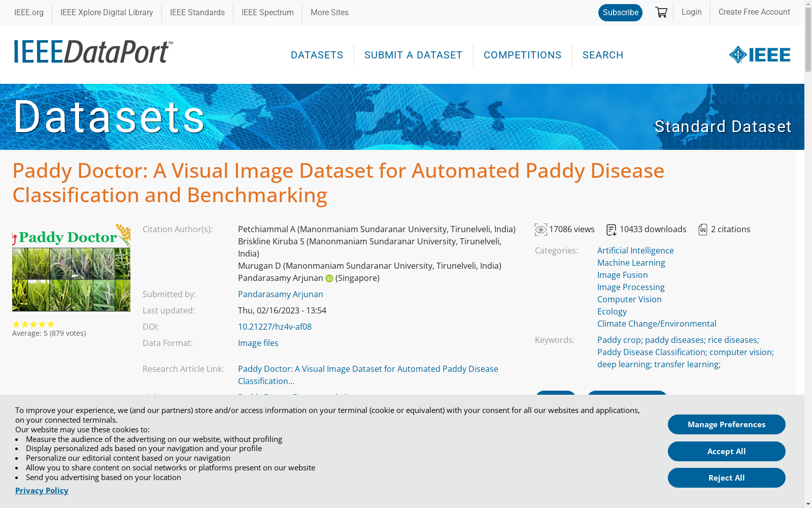The image size is (812, 508).
Task: Click keyword 'Paddy crop; paddy diseases; rice diseases;'
Action: point(678,340)
